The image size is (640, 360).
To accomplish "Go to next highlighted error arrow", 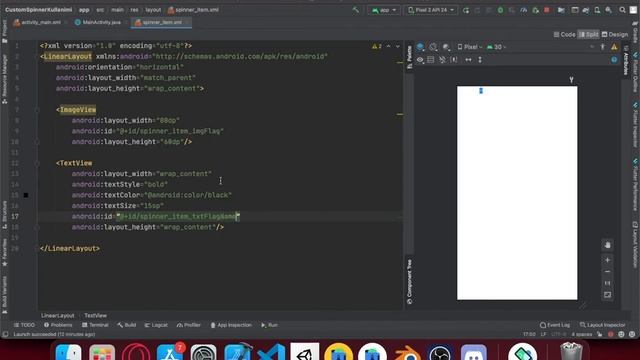I will coord(398,46).
